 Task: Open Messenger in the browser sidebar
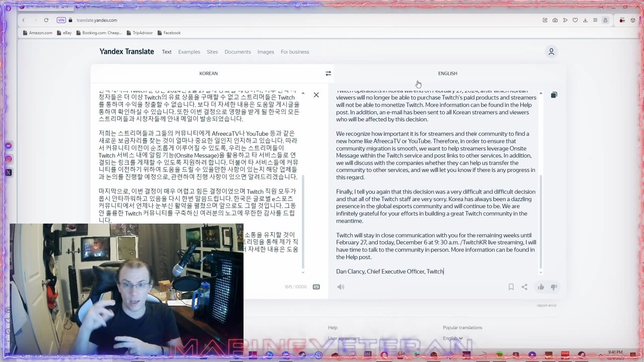pyautogui.click(x=9, y=146)
